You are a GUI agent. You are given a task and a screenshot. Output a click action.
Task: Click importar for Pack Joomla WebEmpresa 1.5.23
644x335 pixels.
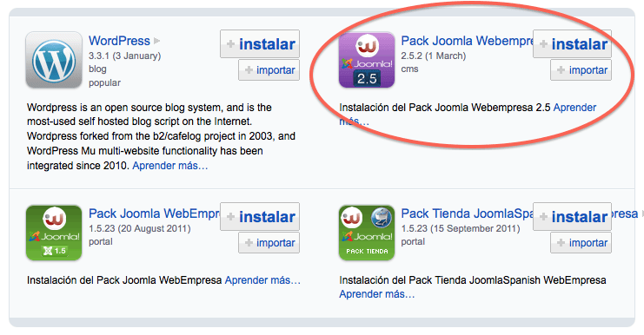point(269,243)
